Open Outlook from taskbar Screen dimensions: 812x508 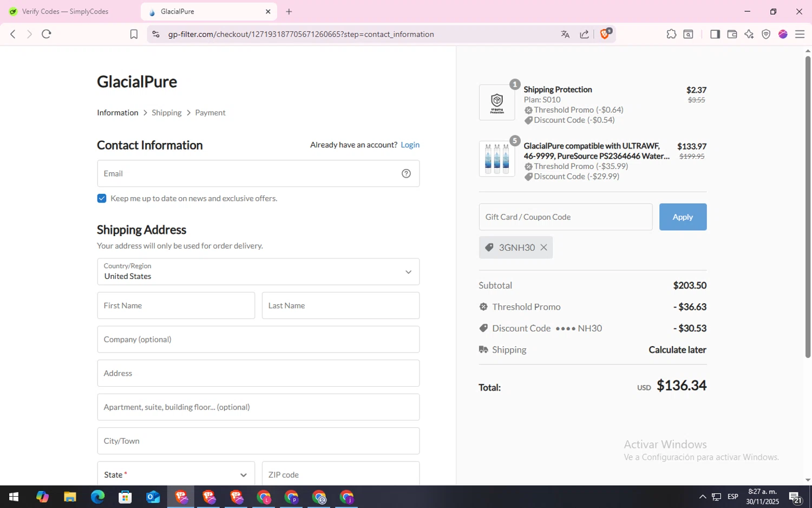point(153,497)
